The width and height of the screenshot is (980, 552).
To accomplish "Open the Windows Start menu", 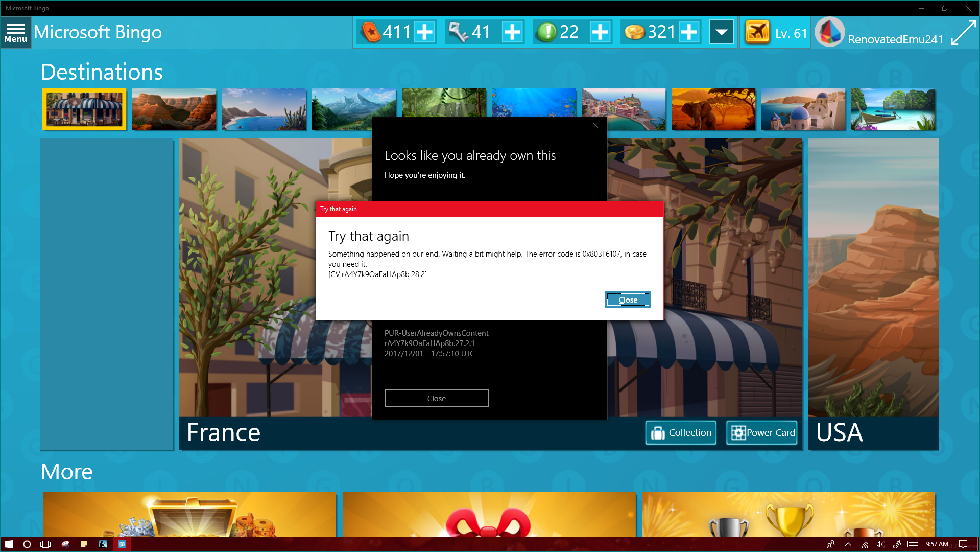I will tap(9, 544).
